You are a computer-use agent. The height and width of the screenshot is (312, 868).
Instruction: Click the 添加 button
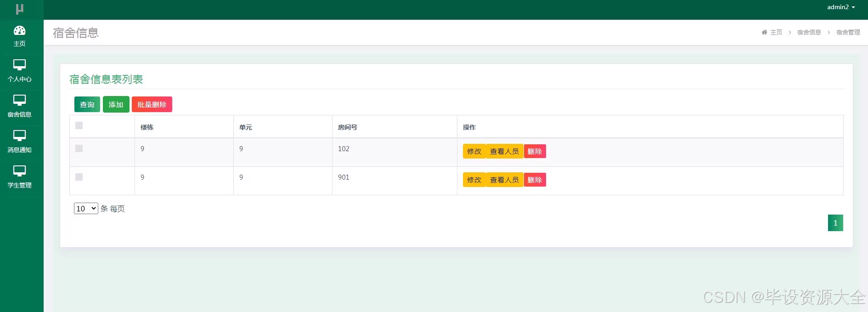click(x=116, y=104)
